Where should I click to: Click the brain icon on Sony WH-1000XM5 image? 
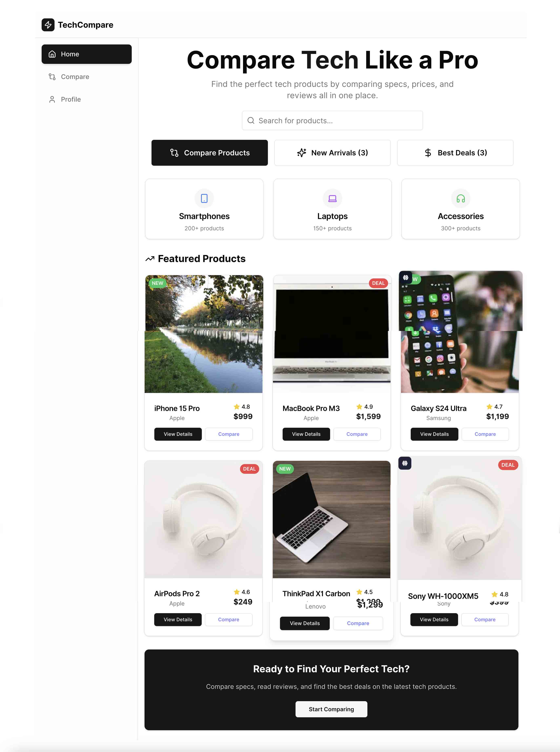pyautogui.click(x=405, y=463)
